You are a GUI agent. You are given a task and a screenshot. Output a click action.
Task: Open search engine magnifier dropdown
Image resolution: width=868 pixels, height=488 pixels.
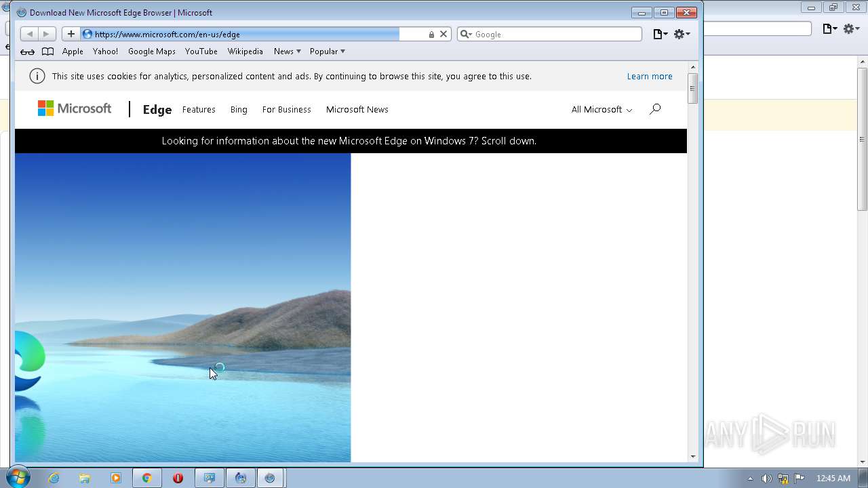tap(467, 34)
